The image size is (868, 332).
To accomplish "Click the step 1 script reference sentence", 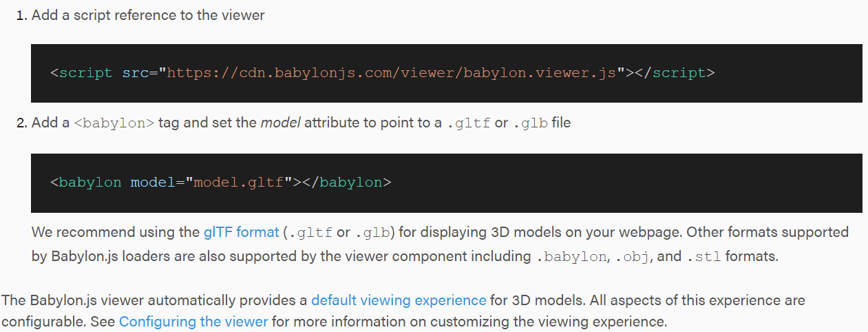I will pyautogui.click(x=148, y=14).
